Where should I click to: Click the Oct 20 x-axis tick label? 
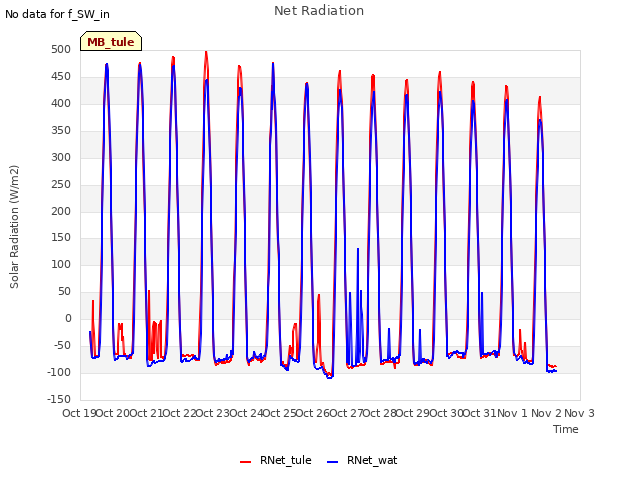[x=113, y=413]
